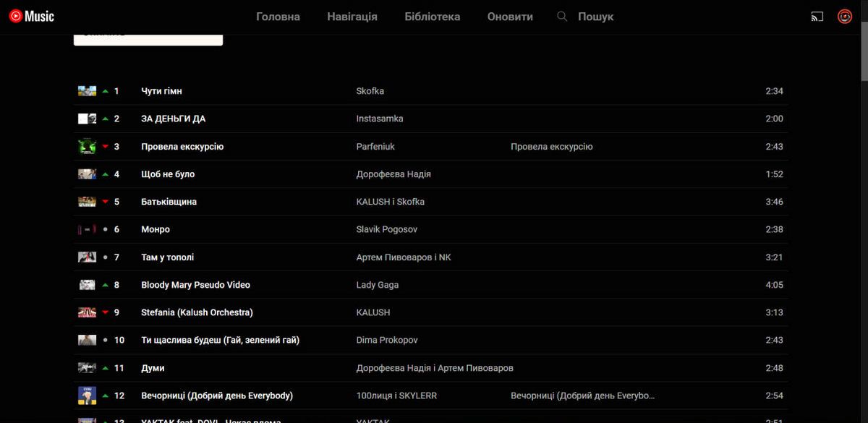
Task: Select the song title Батьківщина
Action: pyautogui.click(x=169, y=202)
